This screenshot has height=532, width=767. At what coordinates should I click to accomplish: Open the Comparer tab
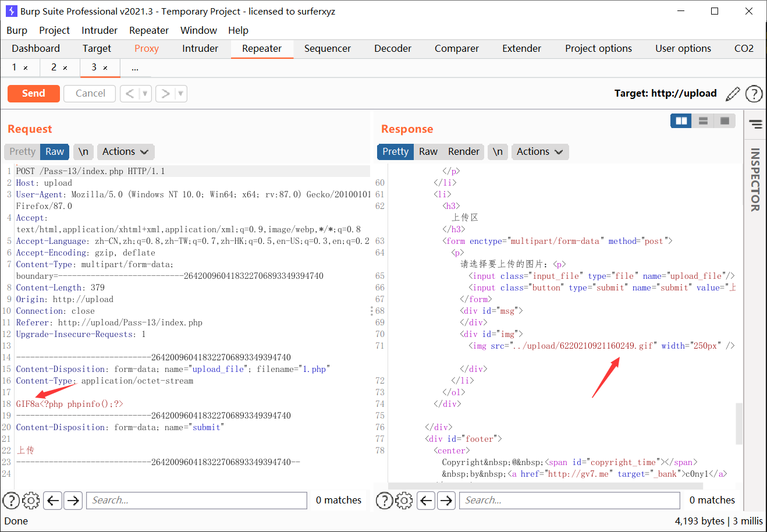pos(457,48)
